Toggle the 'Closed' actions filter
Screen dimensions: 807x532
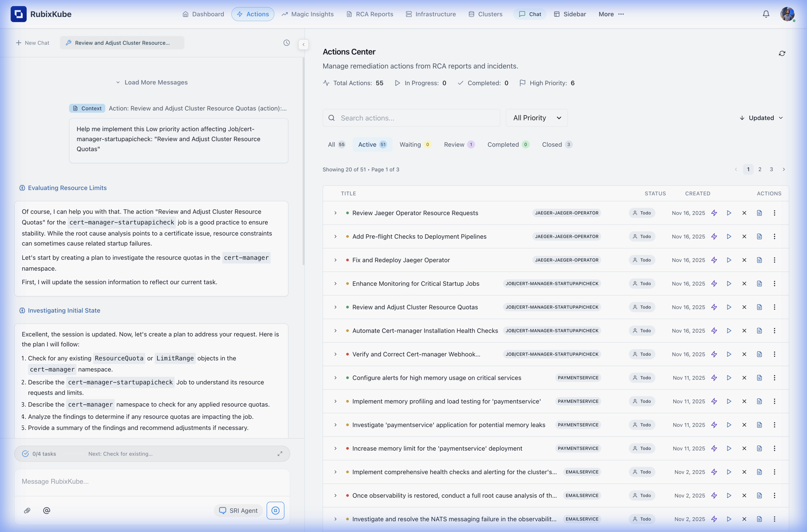coord(556,144)
